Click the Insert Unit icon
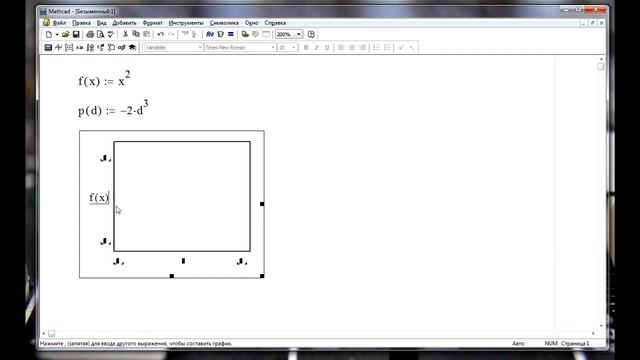This screenshot has width=640, height=360. (220, 34)
